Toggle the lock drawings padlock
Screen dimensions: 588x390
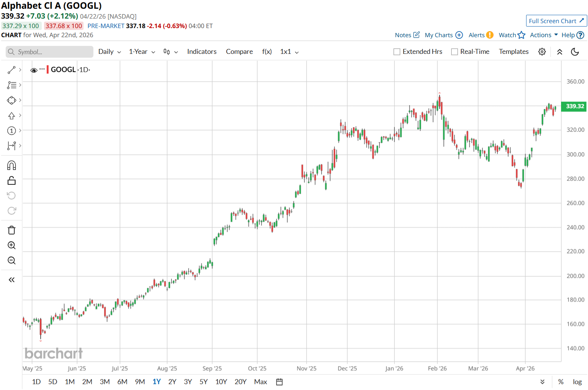11,181
